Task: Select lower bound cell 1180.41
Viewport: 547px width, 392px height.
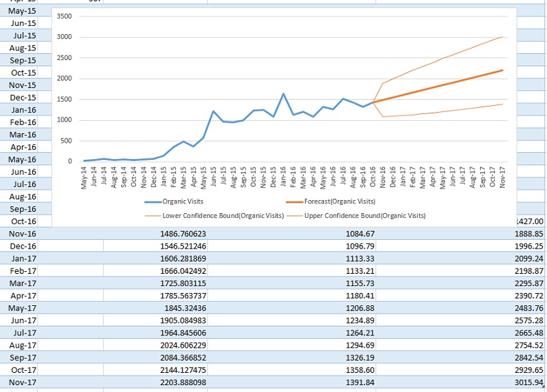Action: tap(292, 296)
